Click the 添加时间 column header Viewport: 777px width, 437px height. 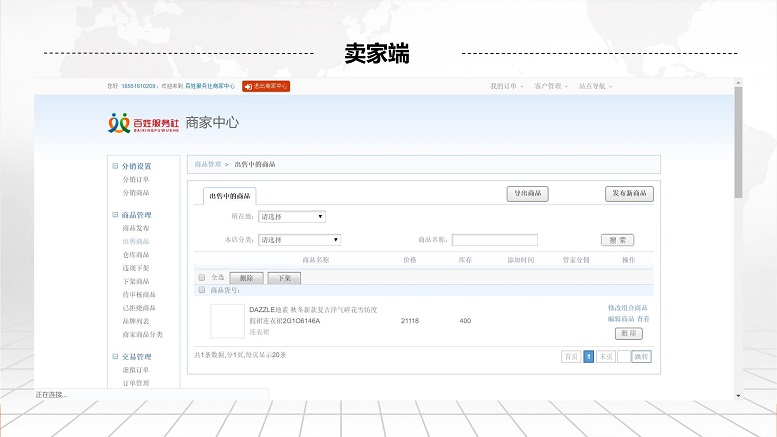(x=520, y=260)
